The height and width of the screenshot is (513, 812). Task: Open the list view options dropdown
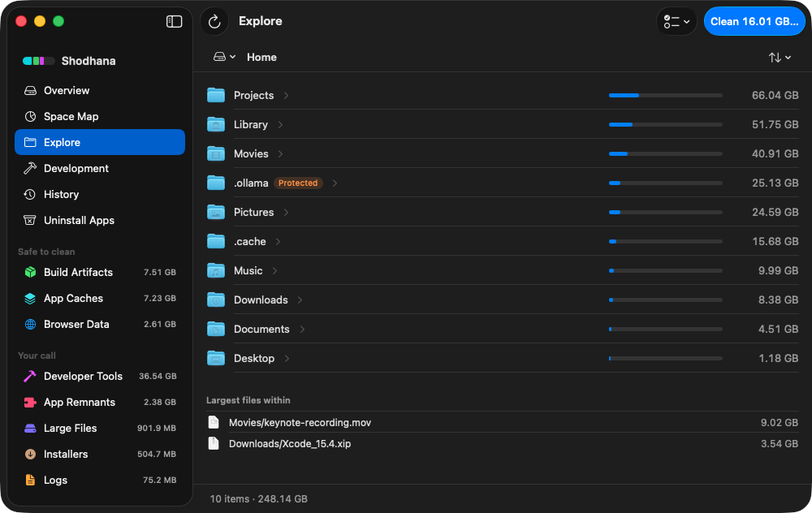click(676, 21)
